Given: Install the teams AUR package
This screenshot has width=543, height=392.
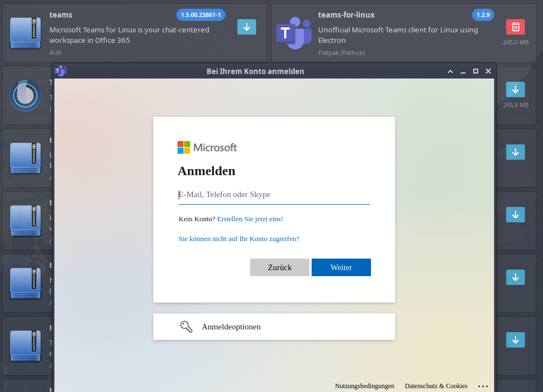Looking at the screenshot, I should coord(247,27).
